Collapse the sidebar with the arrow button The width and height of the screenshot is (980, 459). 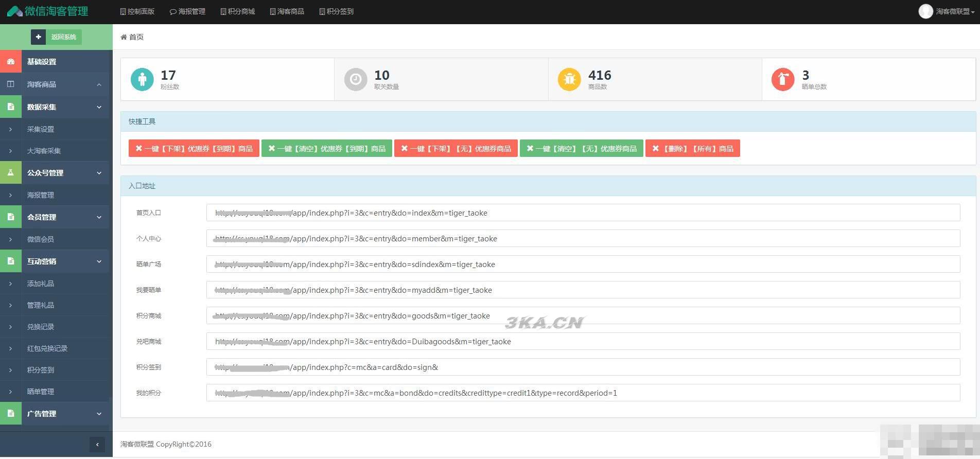pyautogui.click(x=97, y=445)
